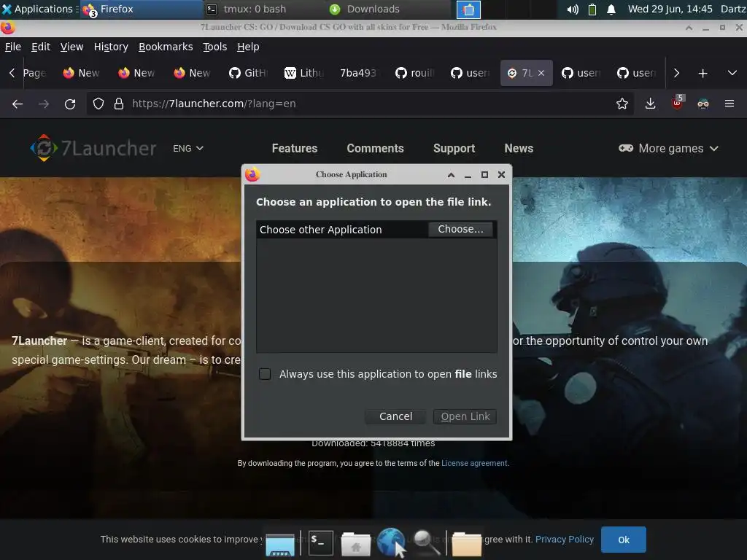Open the magnifier search dock icon
This screenshot has width=747, height=560.
[426, 542]
